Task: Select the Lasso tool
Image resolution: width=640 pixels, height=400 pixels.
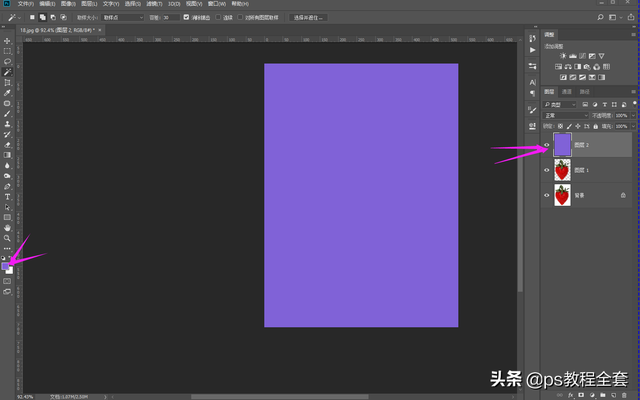Action: click(7, 62)
